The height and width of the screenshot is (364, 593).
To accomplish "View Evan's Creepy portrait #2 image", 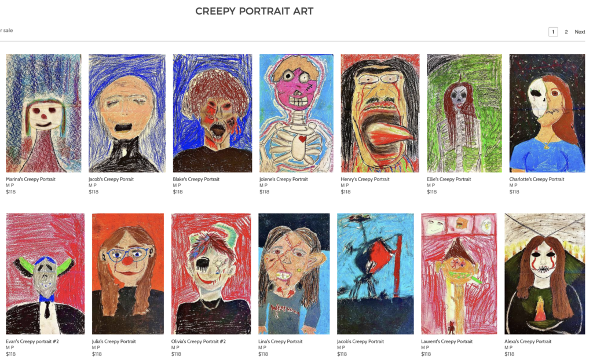I will coord(45,274).
